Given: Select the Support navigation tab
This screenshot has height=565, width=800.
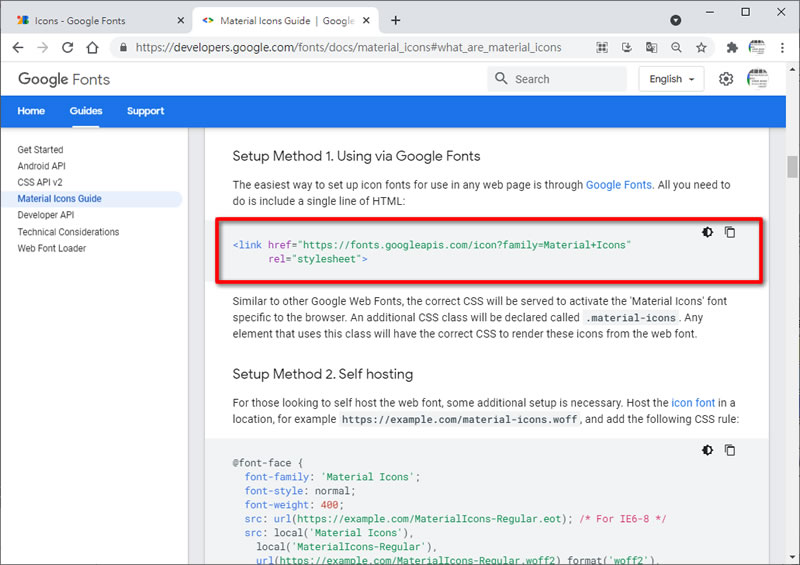Looking at the screenshot, I should 145,111.
